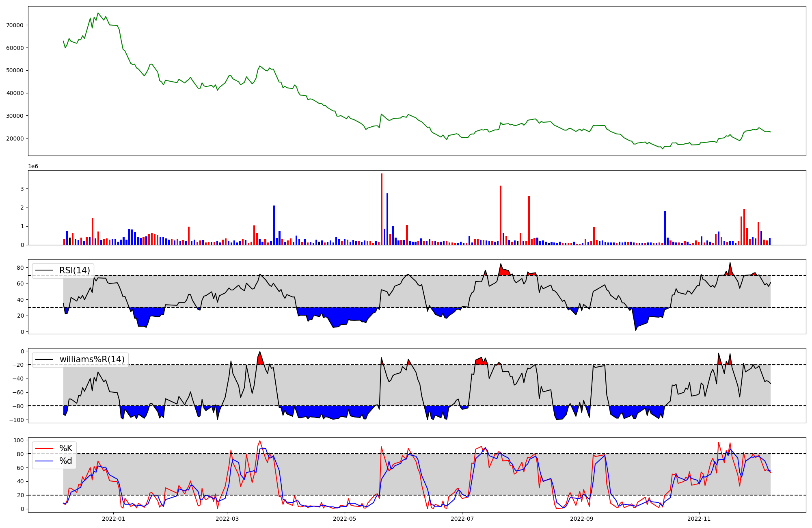Image resolution: width=812 pixels, height=528 pixels.
Task: Click the blue %d line sample in legend
Action: click(x=45, y=461)
